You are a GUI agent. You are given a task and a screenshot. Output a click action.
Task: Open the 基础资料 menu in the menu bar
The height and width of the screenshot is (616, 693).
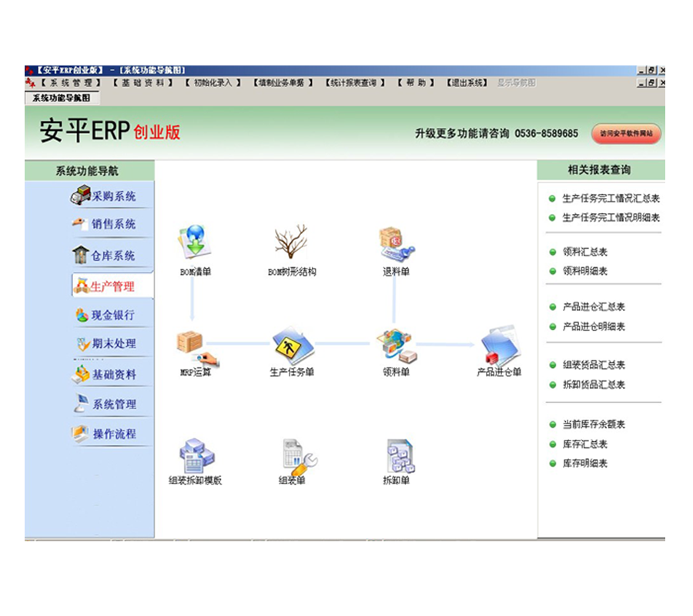click(142, 82)
